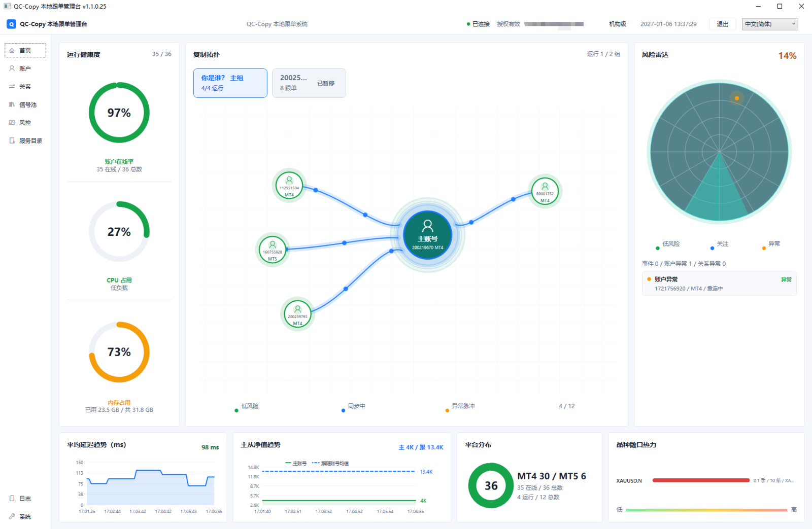Click follower node 160755928 MT5
Screen dimensions: 812x529
(x=273, y=250)
